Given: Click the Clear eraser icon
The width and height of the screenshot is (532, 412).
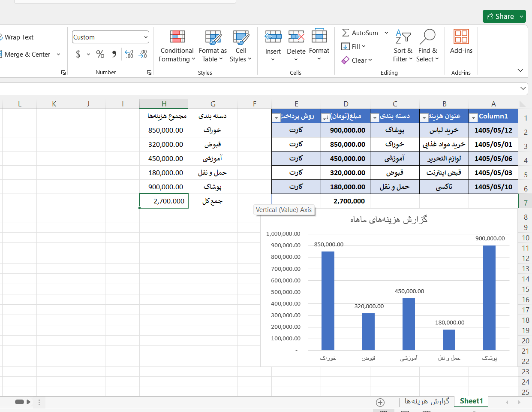Looking at the screenshot, I should tap(346, 60).
